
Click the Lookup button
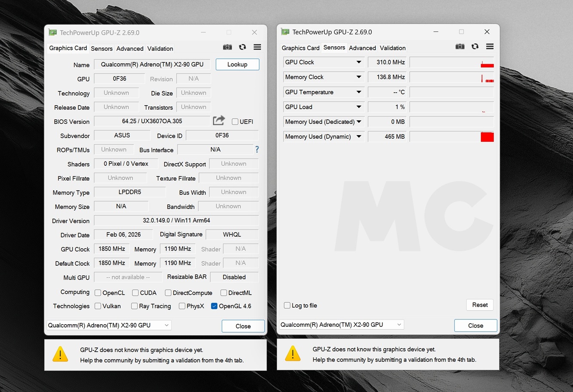(x=237, y=64)
